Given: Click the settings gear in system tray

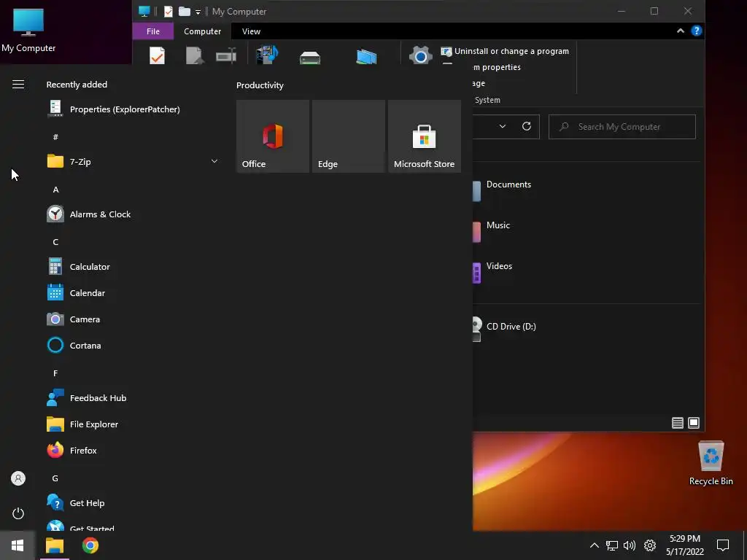Looking at the screenshot, I should [x=650, y=545].
